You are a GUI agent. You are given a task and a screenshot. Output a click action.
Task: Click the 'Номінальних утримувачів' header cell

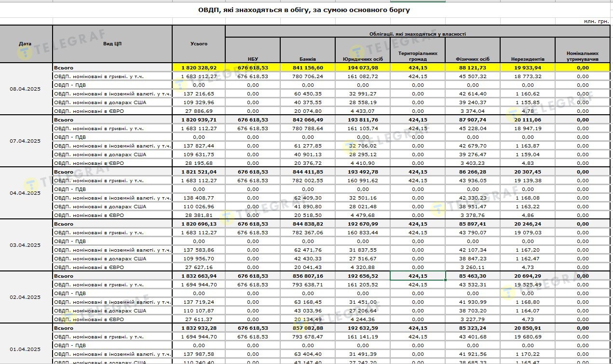point(583,50)
